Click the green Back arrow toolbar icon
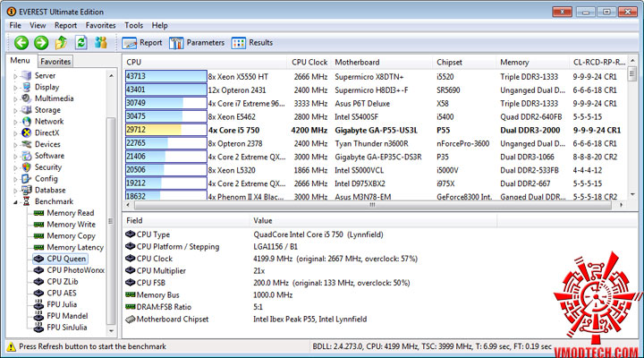 click(21, 42)
